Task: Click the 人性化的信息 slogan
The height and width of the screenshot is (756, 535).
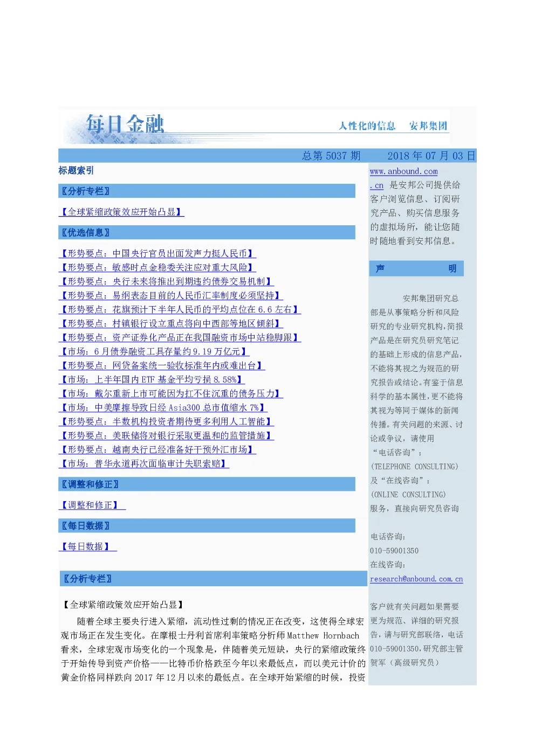Action: click(x=367, y=126)
